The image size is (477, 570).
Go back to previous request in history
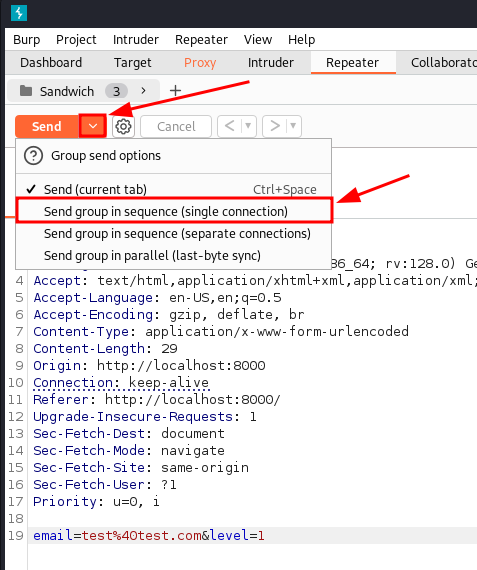229,126
